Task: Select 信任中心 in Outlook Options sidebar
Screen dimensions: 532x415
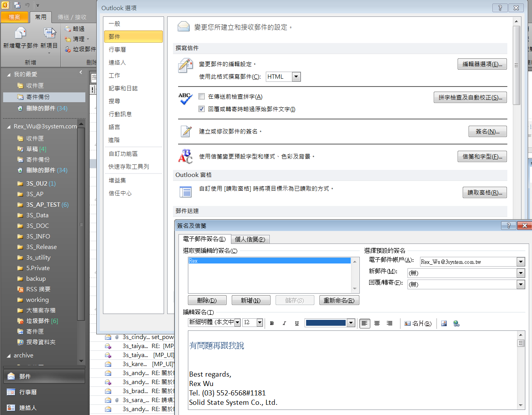Action: click(x=133, y=193)
